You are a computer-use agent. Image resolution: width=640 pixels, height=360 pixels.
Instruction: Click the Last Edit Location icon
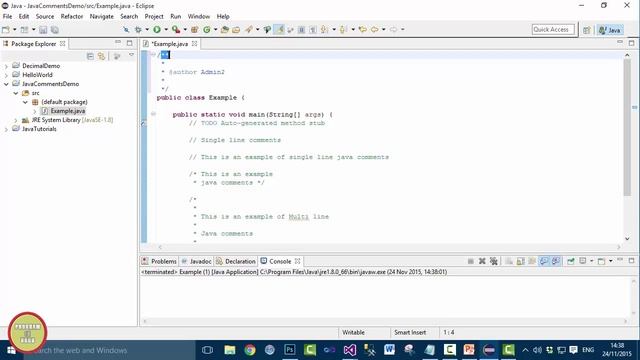pyautogui.click(x=362, y=30)
